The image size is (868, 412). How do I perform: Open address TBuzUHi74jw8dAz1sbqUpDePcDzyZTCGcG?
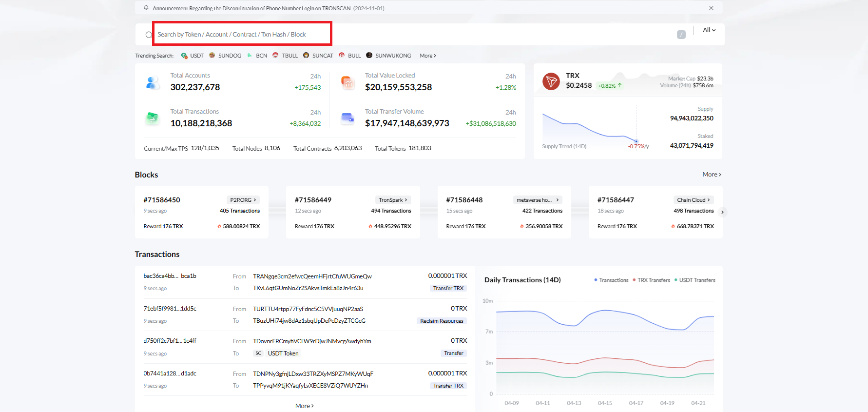(x=309, y=321)
